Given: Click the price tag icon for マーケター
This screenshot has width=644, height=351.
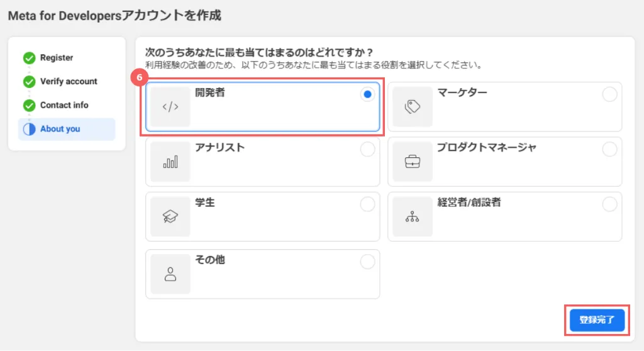Looking at the screenshot, I should (x=413, y=107).
